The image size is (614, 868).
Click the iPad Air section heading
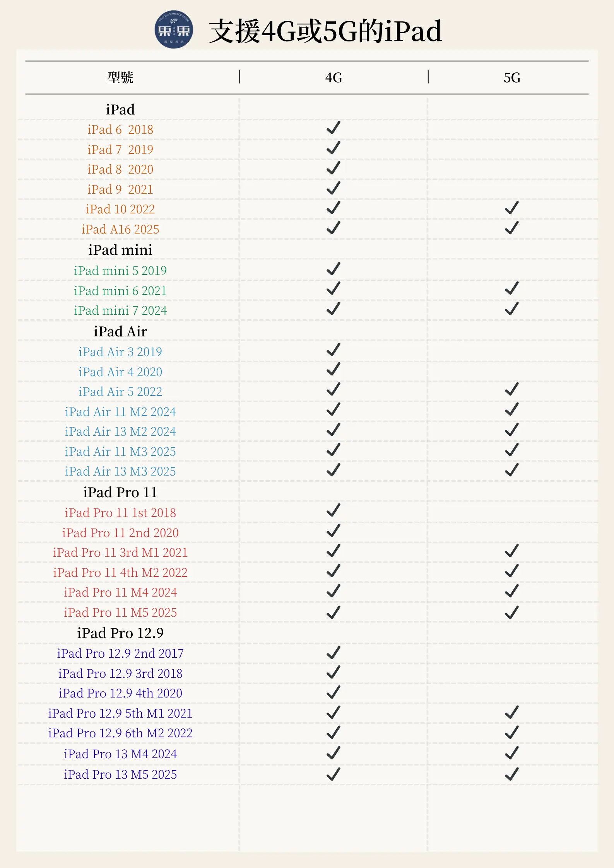(x=120, y=332)
